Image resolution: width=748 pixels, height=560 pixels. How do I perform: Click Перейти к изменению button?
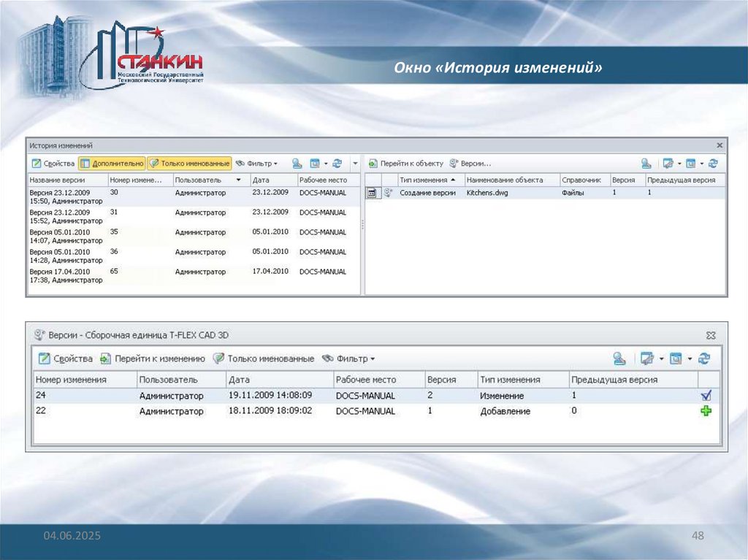(153, 358)
